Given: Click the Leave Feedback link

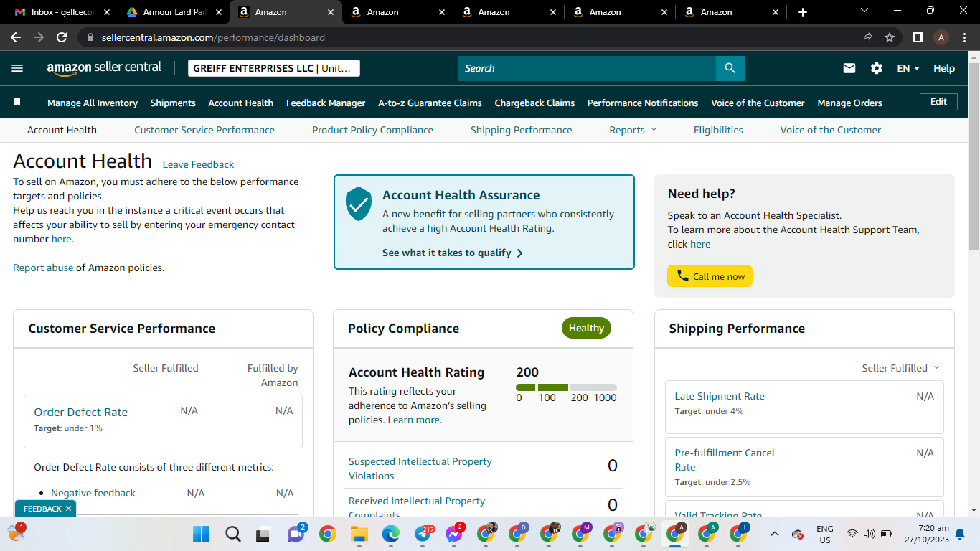Looking at the screenshot, I should pyautogui.click(x=198, y=164).
